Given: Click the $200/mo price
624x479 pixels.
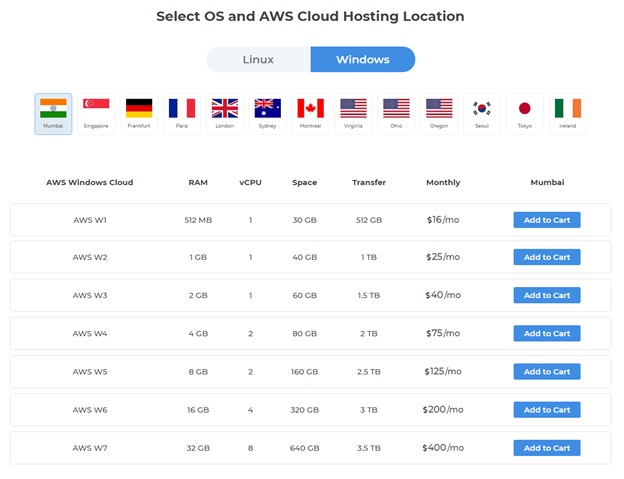Looking at the screenshot, I should point(443,409).
